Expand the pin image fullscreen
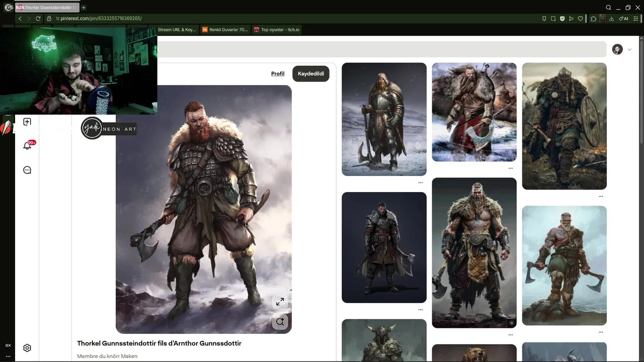 coord(280,302)
